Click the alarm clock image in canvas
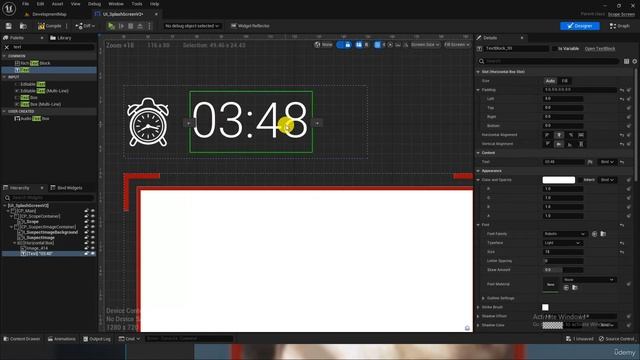 (x=148, y=122)
